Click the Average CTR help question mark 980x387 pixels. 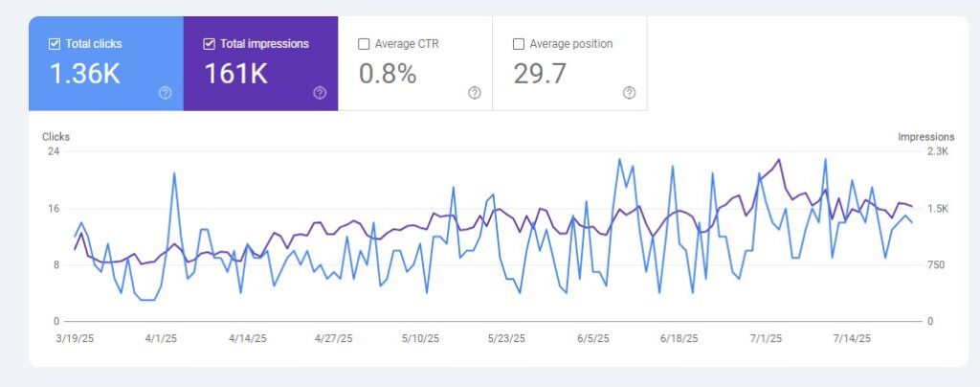pyautogui.click(x=475, y=93)
